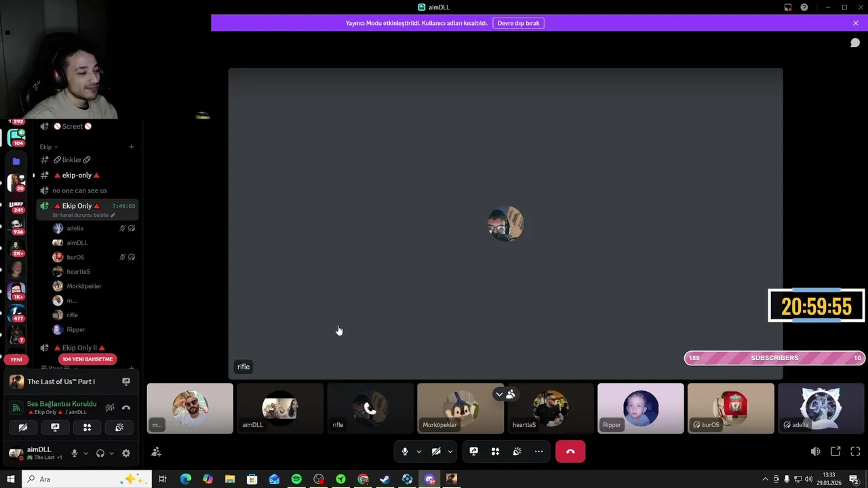Image resolution: width=868 pixels, height=488 pixels.
Task: Open server folder icon in sidebar
Action: tap(16, 161)
